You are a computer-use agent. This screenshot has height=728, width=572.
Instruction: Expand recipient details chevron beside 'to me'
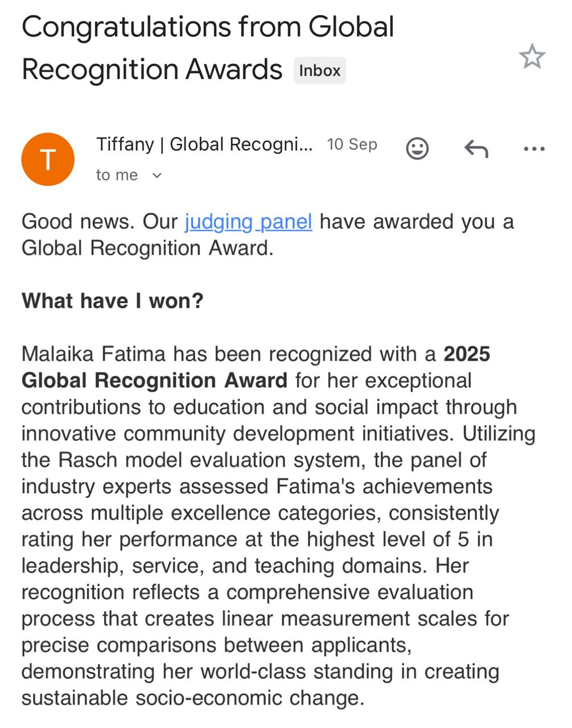[x=157, y=176]
